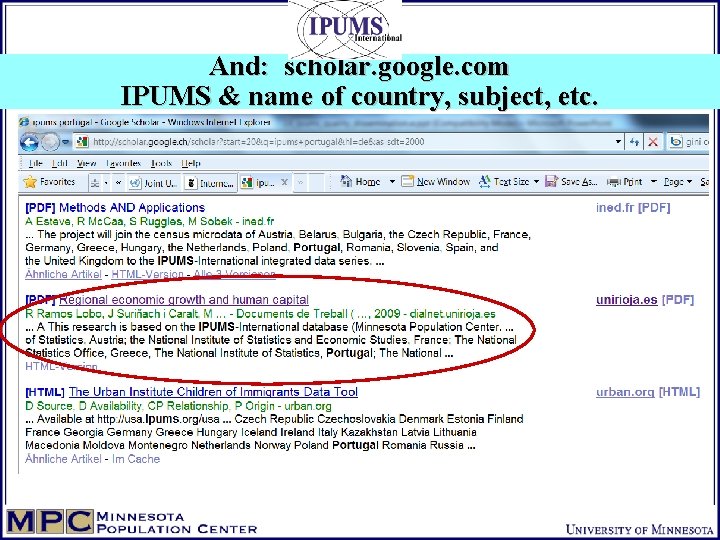The width and height of the screenshot is (720, 540).
Task: Open The Urban Institute Children of Immigrants Data Tool
Action: coord(213,392)
